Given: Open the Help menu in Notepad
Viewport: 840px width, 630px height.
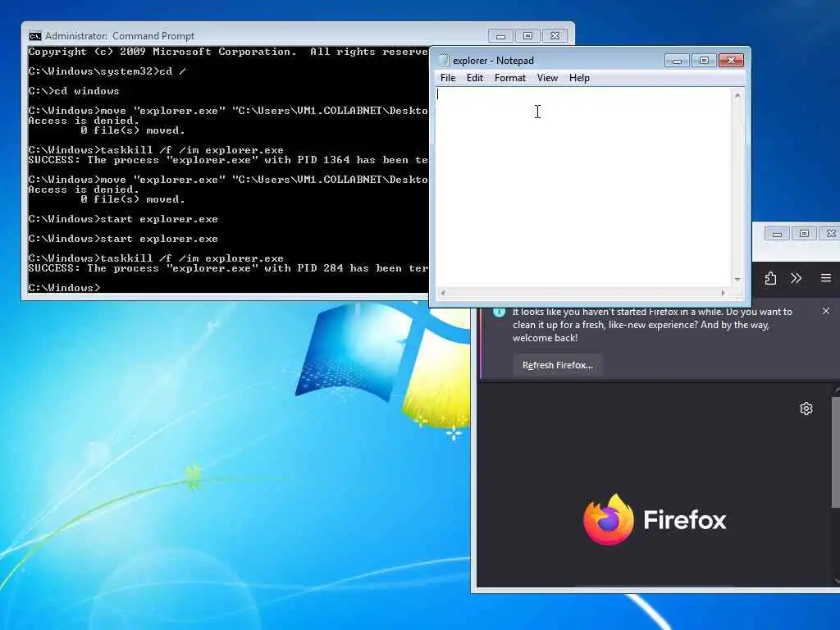Looking at the screenshot, I should pos(579,78).
